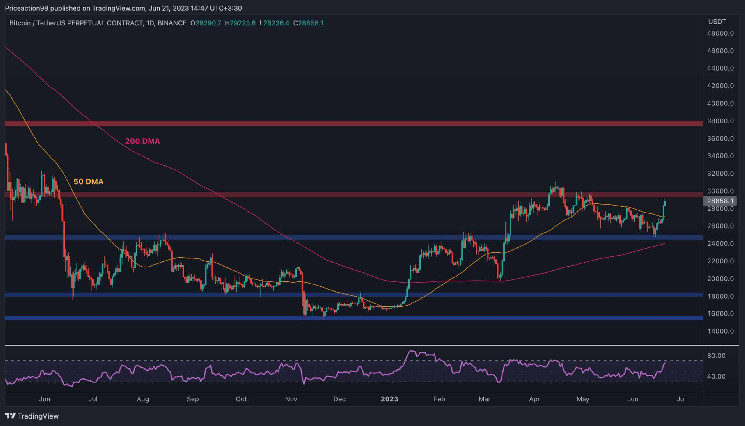Image resolution: width=745 pixels, height=426 pixels.
Task: Click the 50 DMA label
Action: point(88,181)
